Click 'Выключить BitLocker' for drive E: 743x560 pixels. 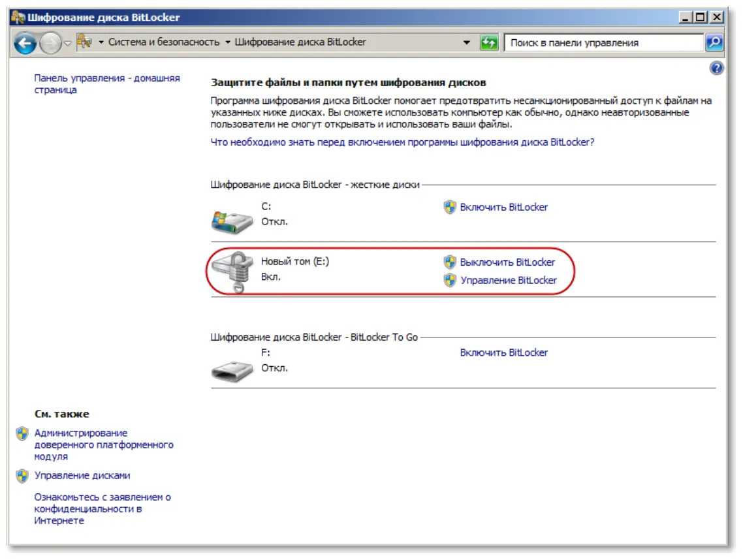click(x=507, y=262)
